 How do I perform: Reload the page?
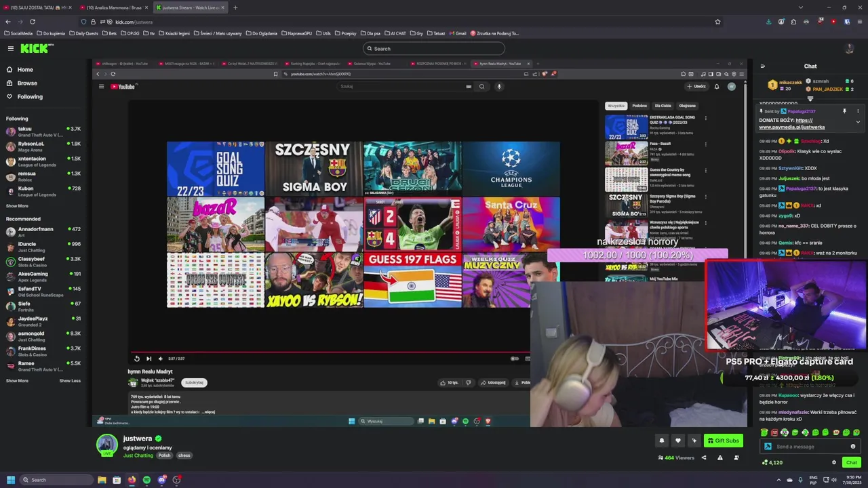point(32,22)
